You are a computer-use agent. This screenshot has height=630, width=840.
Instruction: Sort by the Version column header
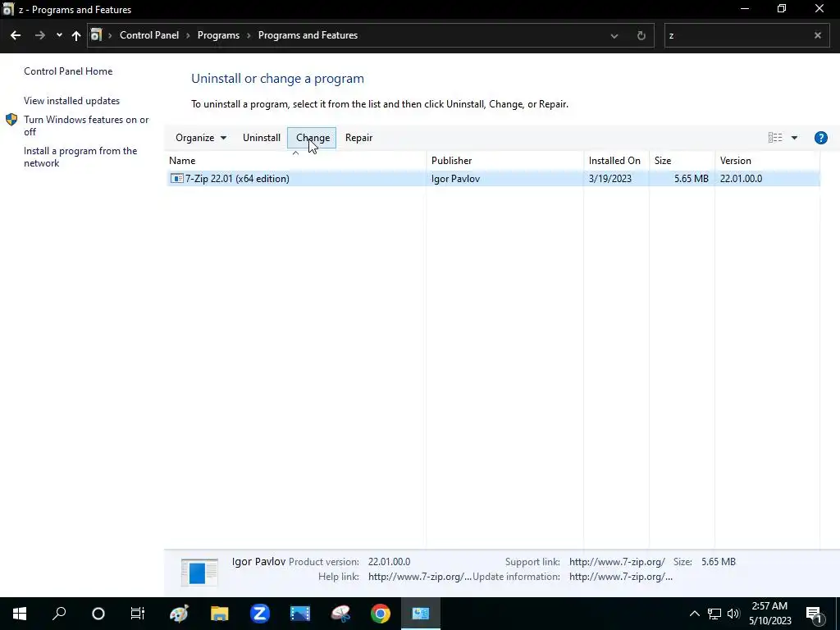767,160
